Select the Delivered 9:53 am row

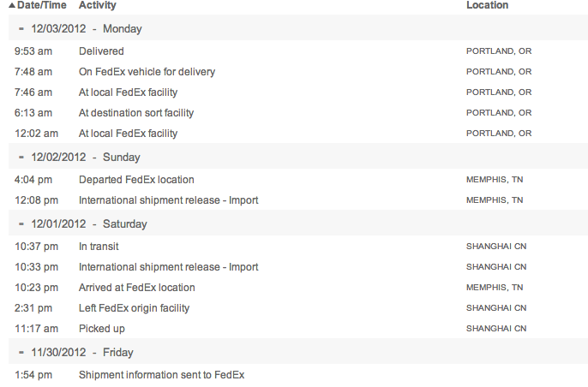(x=101, y=51)
